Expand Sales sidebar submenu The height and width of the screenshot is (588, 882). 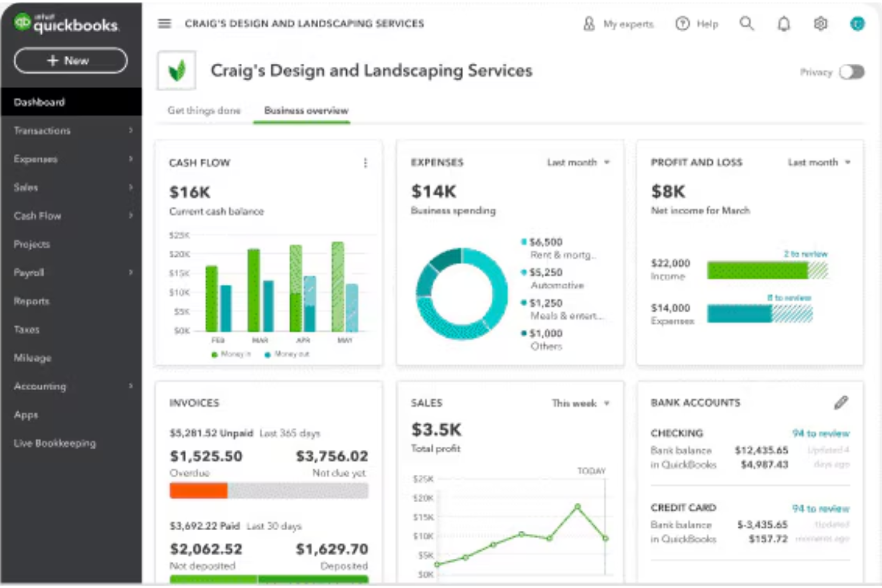(x=131, y=187)
